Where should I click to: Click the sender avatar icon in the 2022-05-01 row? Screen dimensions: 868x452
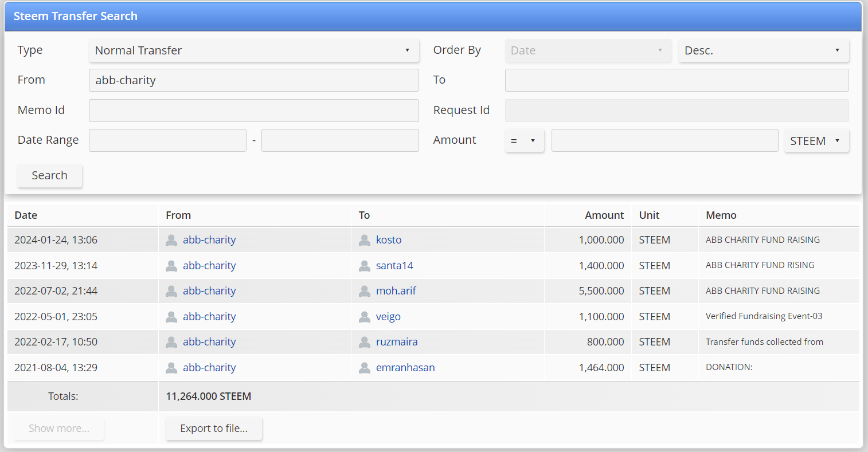[x=171, y=317]
